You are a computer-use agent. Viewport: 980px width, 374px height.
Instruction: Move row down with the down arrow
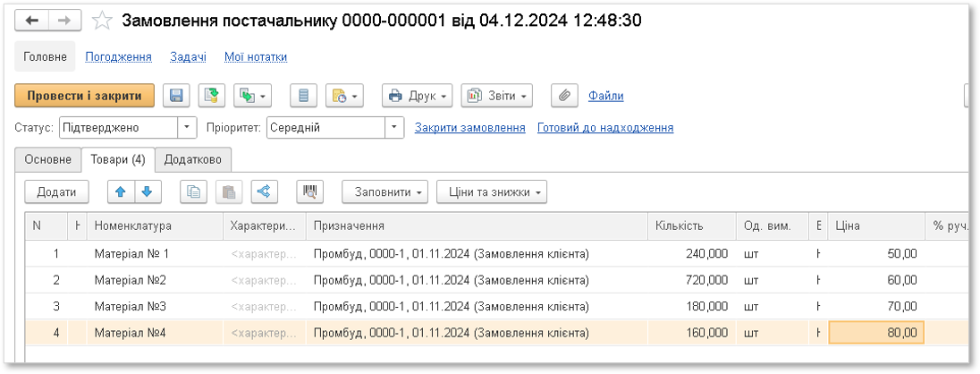point(147,191)
